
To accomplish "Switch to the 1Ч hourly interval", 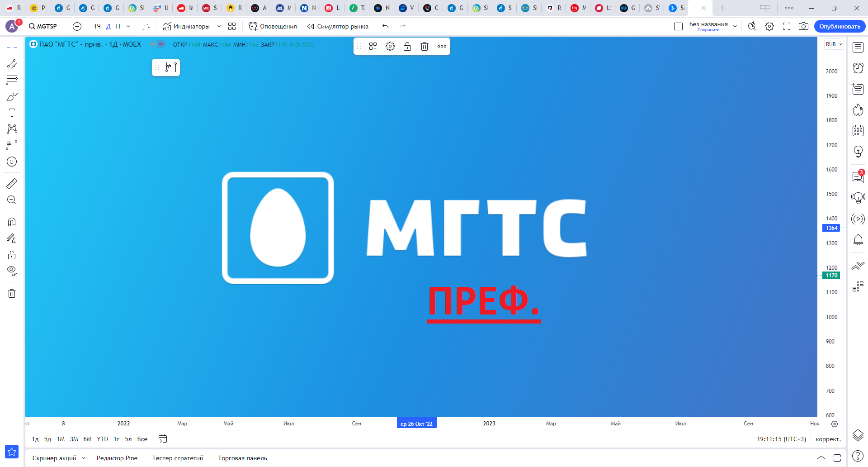I will pos(97,26).
